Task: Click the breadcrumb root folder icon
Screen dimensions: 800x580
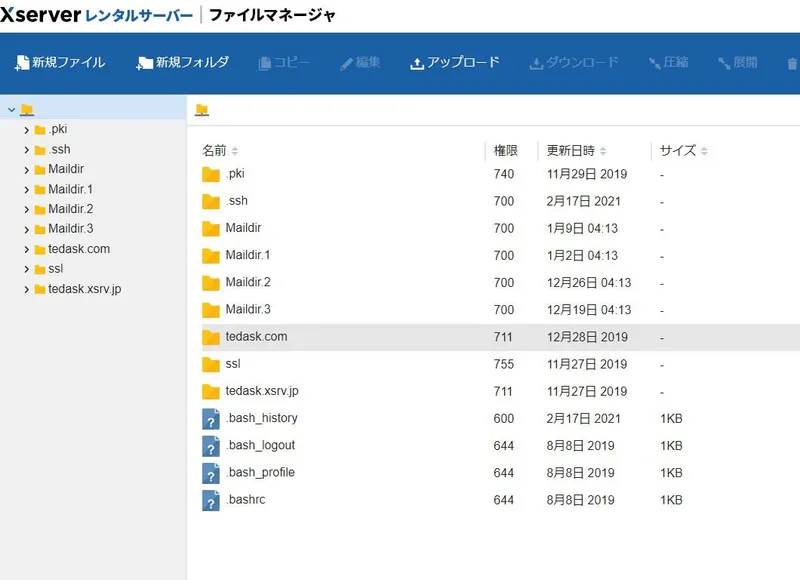Action: tap(202, 110)
